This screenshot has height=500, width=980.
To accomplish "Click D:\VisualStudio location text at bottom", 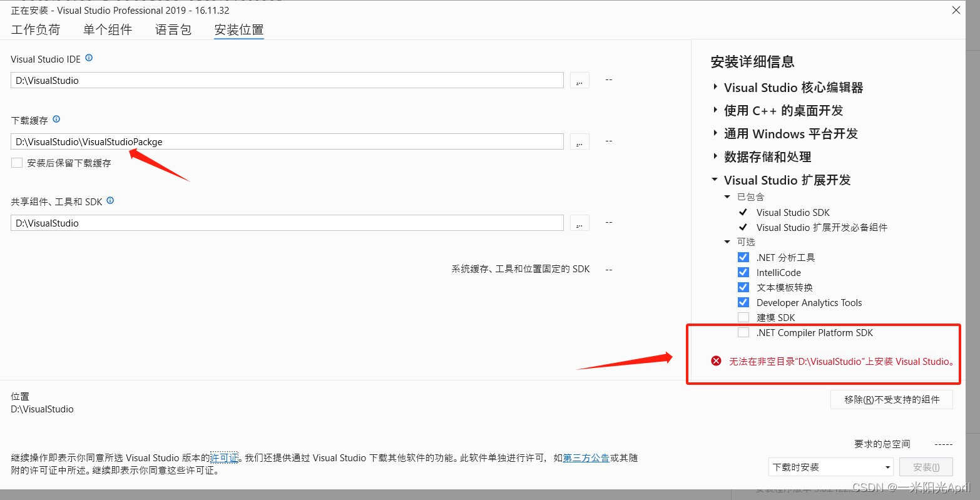I will (42, 409).
